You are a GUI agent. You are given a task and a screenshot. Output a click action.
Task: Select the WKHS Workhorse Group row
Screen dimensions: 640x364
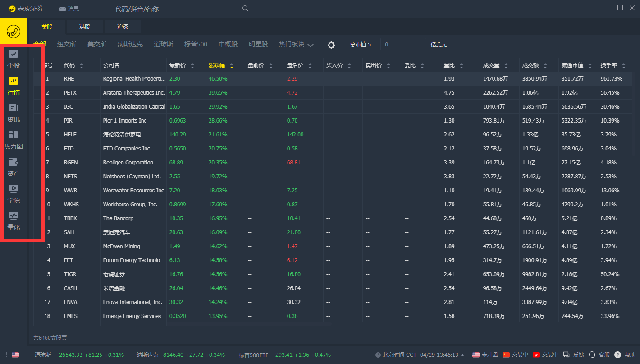click(333, 204)
